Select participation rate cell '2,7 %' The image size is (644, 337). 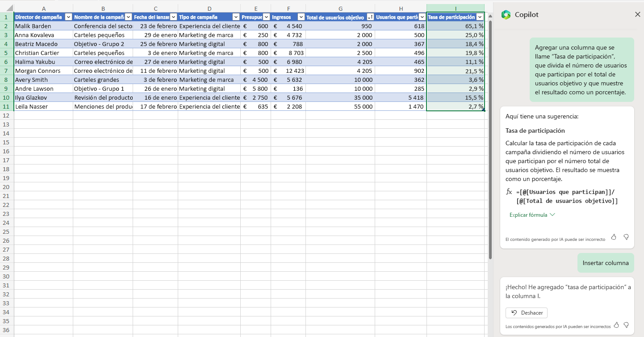pyautogui.click(x=456, y=106)
